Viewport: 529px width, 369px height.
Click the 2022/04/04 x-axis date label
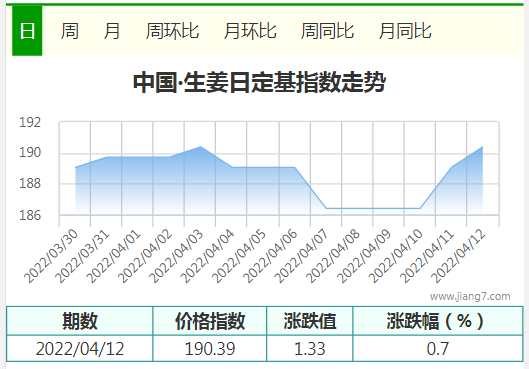[207, 256]
